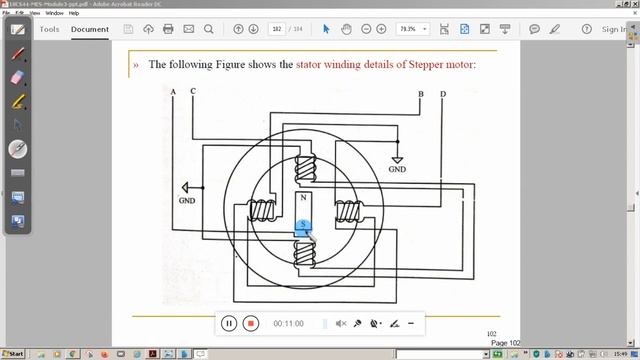Screen dimensions: 640x360
Task: Switch to the Tools tab
Action: (49, 29)
